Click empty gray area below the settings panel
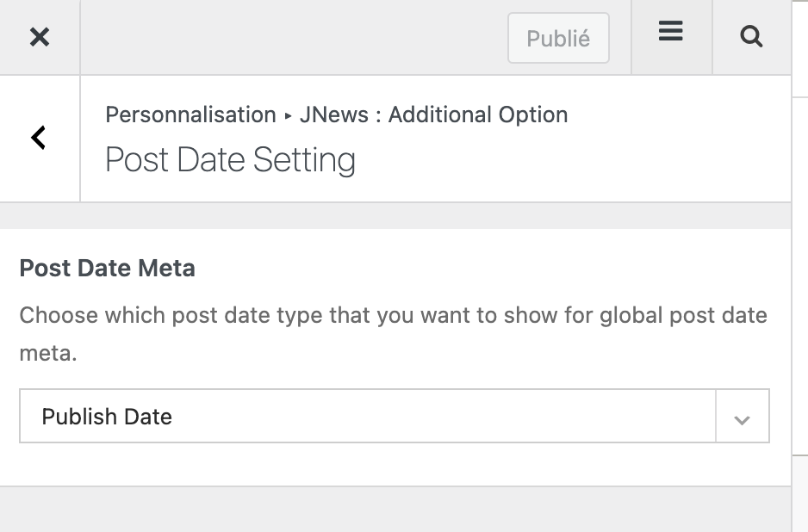This screenshot has width=808, height=532. pos(395,510)
